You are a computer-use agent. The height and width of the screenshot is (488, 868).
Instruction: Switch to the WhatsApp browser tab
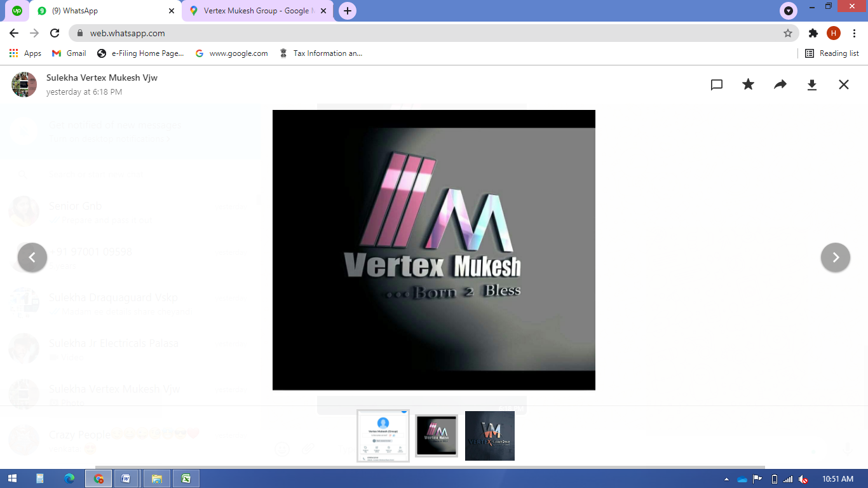106,11
